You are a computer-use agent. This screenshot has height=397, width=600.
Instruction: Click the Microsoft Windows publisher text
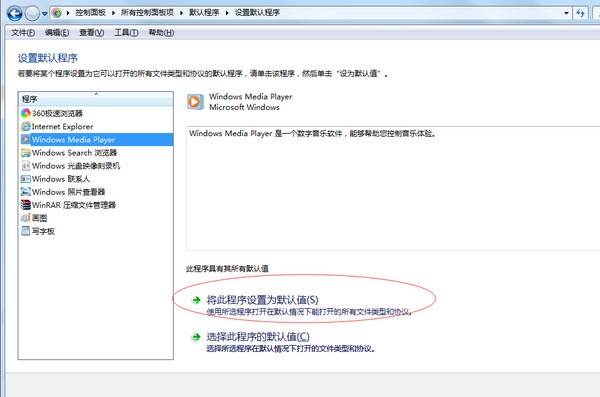point(244,107)
